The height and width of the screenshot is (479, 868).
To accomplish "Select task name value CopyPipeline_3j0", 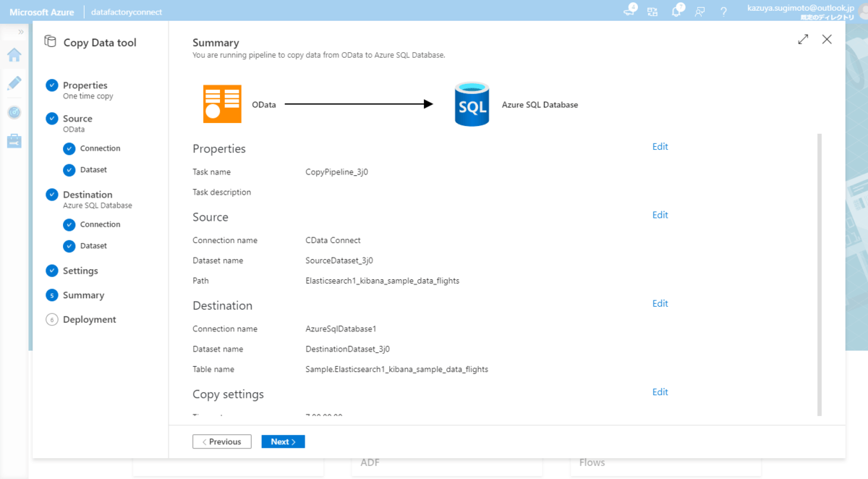I will (x=336, y=172).
